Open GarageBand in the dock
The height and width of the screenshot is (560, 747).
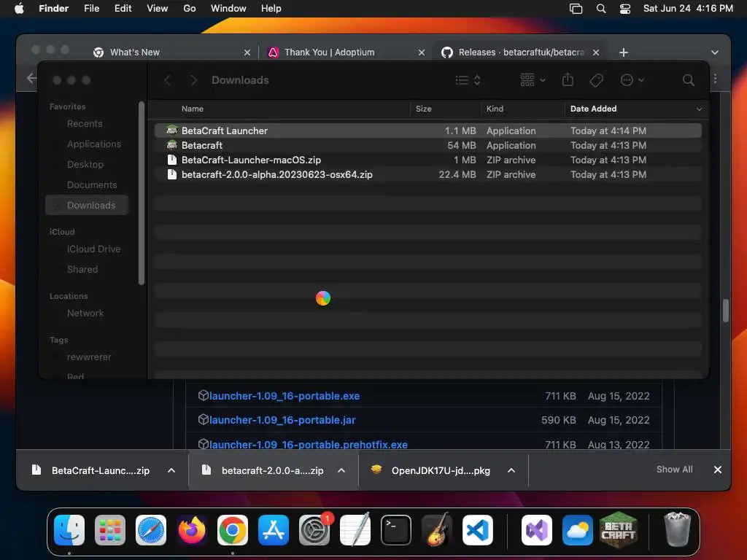click(437, 530)
